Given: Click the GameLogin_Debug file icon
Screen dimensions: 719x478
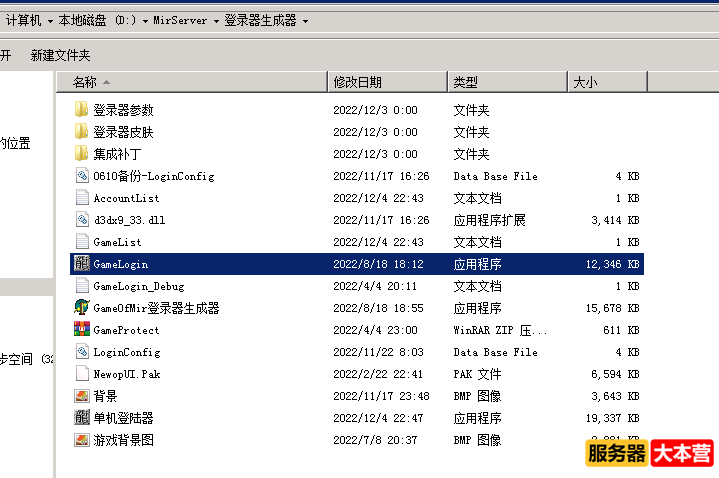Looking at the screenshot, I should tap(82, 286).
